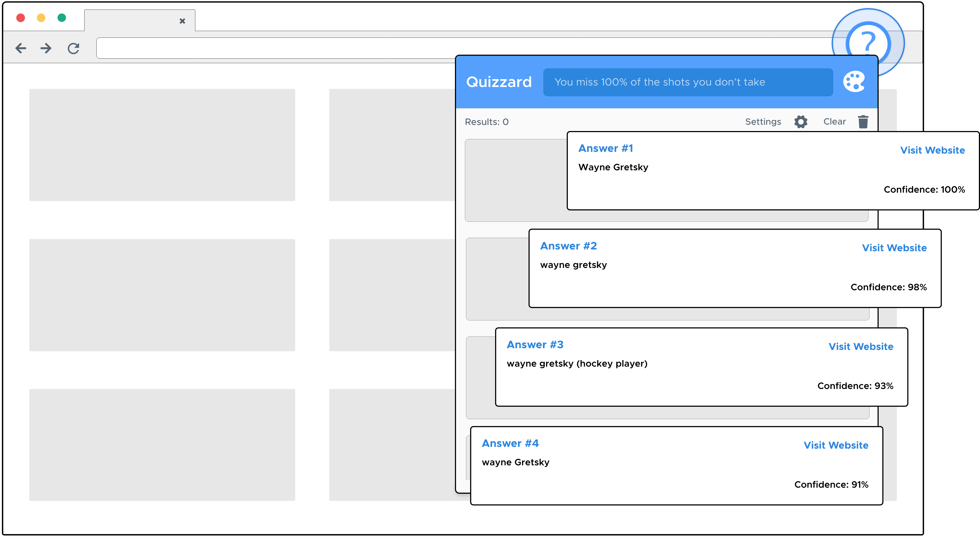
Task: Click the browser forward arrow
Action: point(46,48)
